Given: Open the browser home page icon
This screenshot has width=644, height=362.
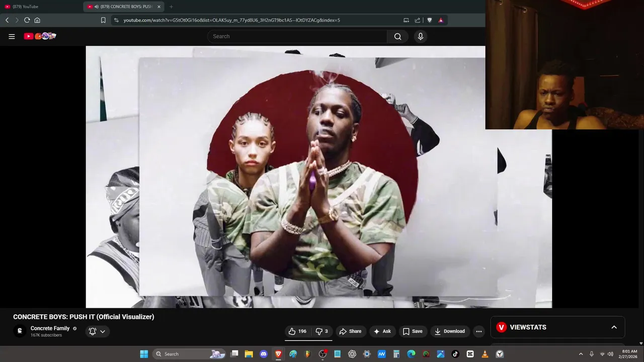Looking at the screenshot, I should 37,20.
